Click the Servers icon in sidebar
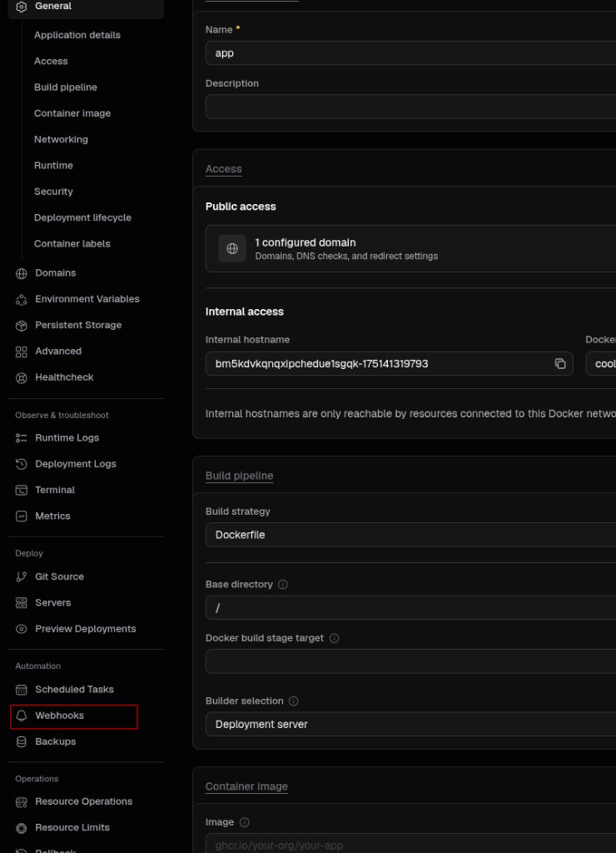The width and height of the screenshot is (616, 853). (21, 603)
